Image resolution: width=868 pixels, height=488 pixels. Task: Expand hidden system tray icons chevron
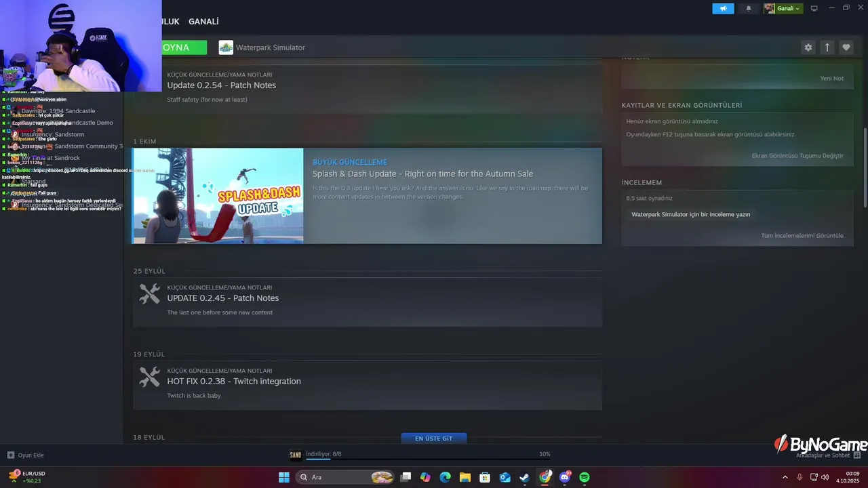point(785,477)
